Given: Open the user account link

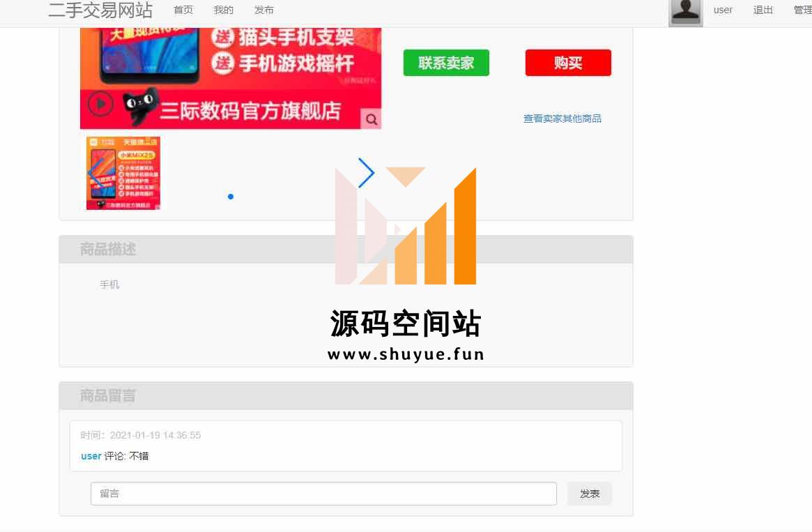Looking at the screenshot, I should point(722,10).
